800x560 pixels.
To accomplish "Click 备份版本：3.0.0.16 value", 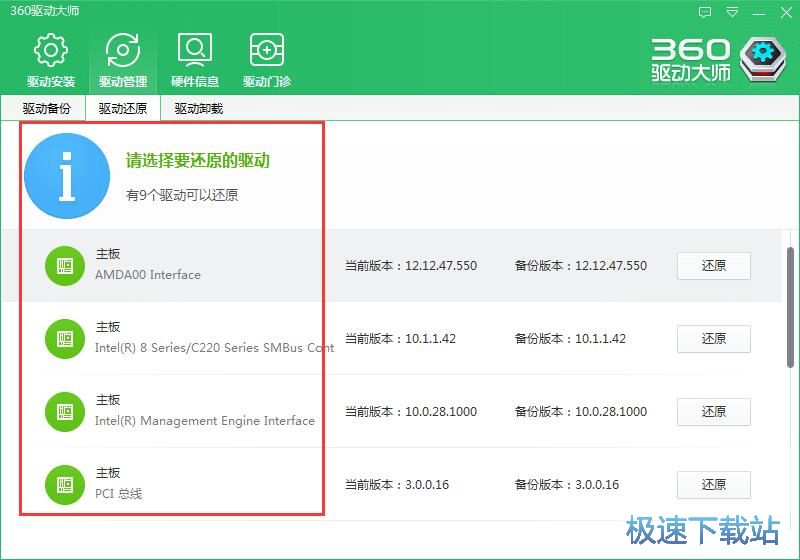I will 566,485.
